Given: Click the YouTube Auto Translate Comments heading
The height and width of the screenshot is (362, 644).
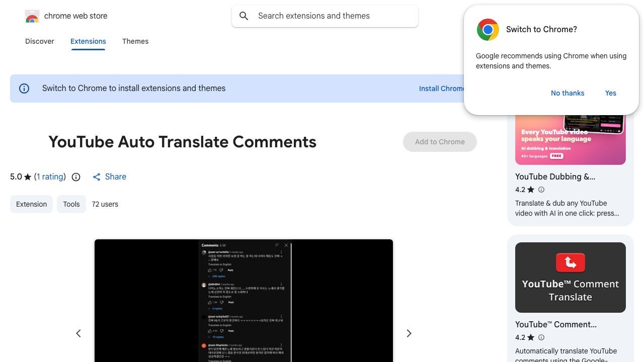Looking at the screenshot, I should [x=183, y=142].
